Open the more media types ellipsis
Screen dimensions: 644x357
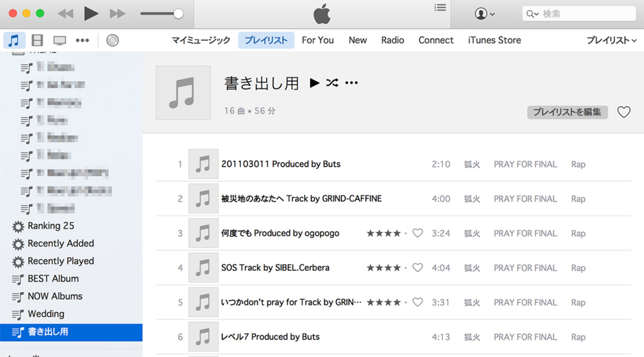click(82, 40)
